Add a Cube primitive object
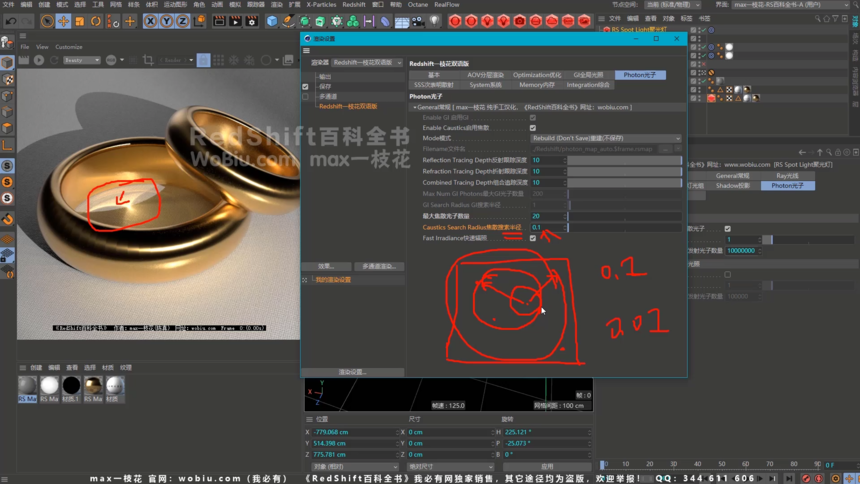 coord(272,21)
